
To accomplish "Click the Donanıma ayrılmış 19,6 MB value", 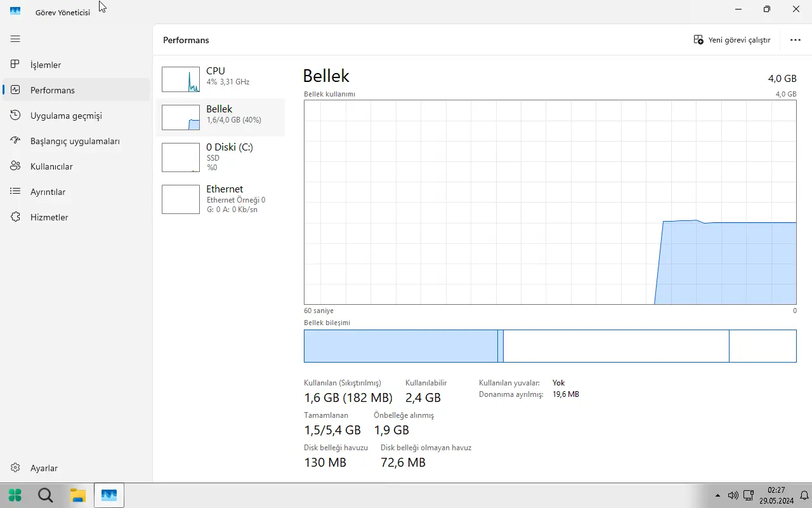I will 566,394.
